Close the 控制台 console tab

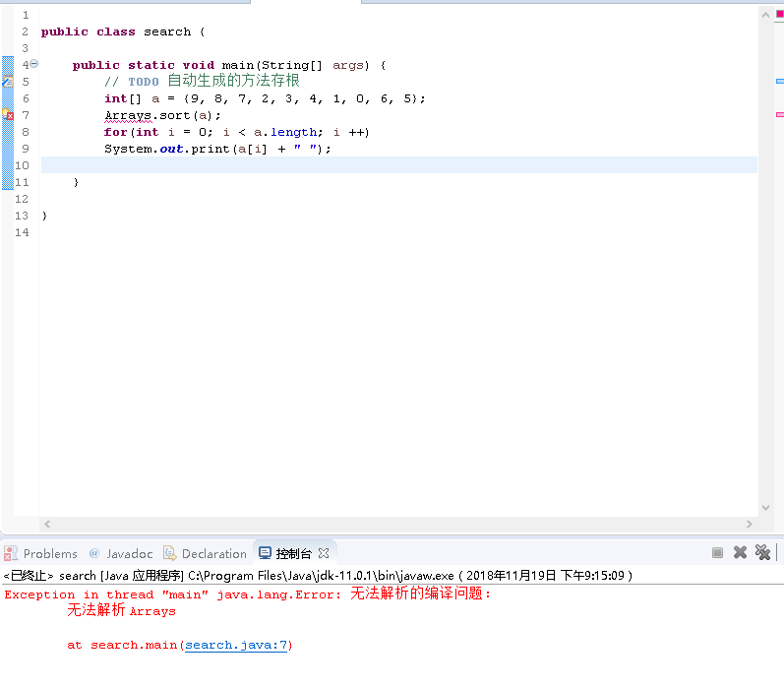pyautogui.click(x=324, y=553)
